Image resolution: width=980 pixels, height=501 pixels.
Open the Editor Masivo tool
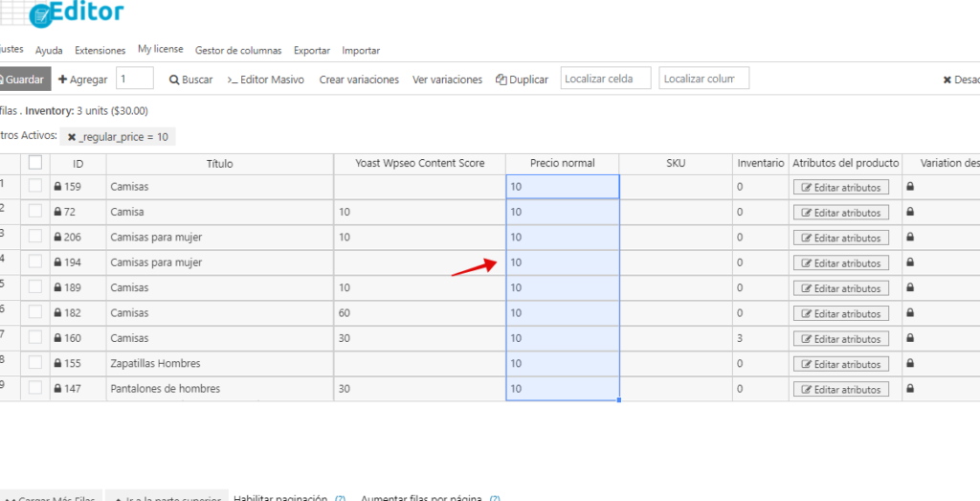tap(266, 80)
